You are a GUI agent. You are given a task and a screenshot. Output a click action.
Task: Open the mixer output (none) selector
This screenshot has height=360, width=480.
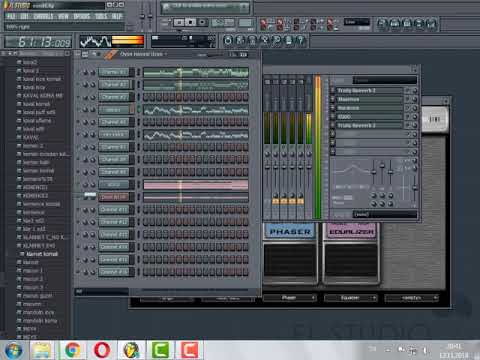[385, 214]
